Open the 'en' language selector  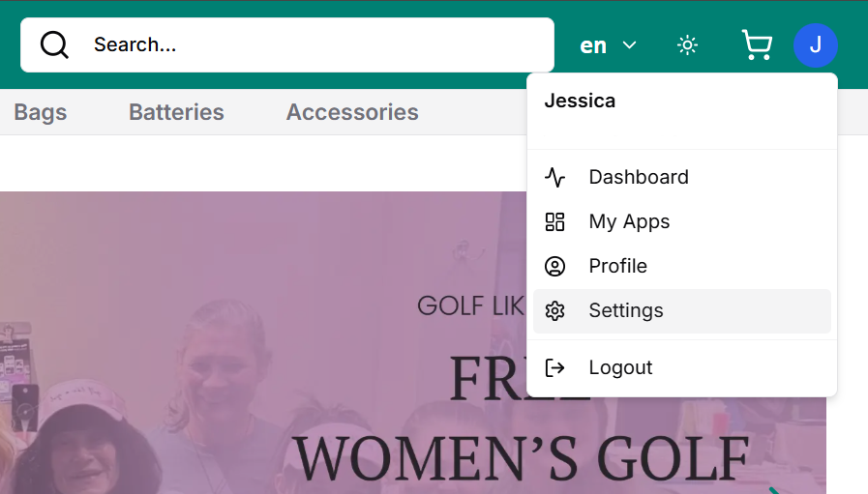[x=593, y=45]
